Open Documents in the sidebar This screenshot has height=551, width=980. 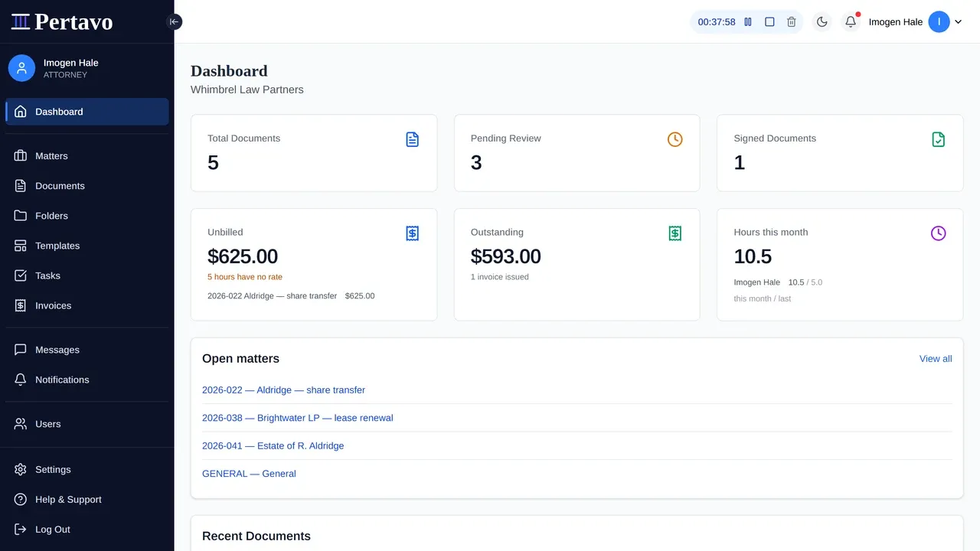click(x=87, y=186)
